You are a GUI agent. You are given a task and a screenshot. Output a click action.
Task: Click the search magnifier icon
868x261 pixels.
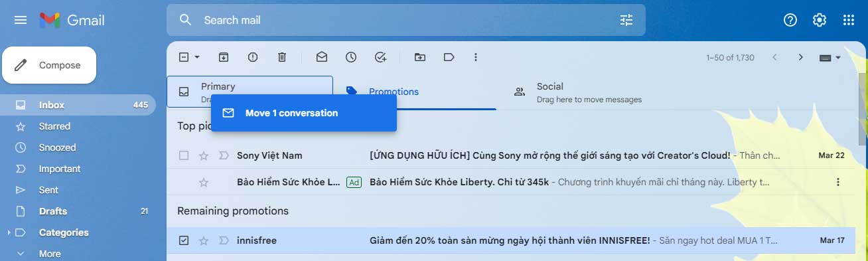[186, 20]
